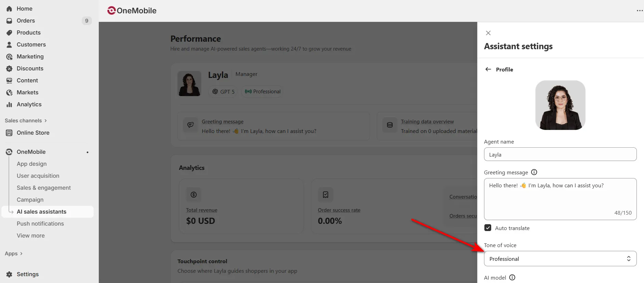
Task: Click the Total revenue dollar icon
Action: pyautogui.click(x=193, y=195)
